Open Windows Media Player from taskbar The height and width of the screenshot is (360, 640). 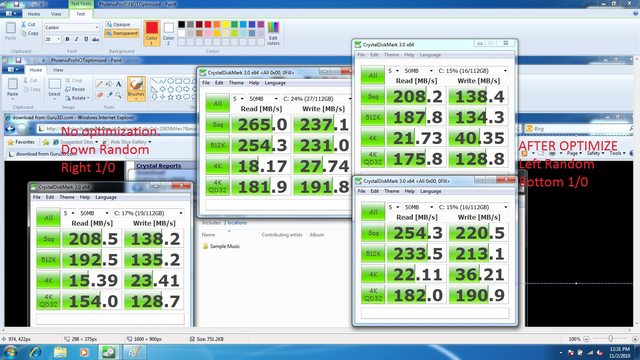click(x=84, y=352)
